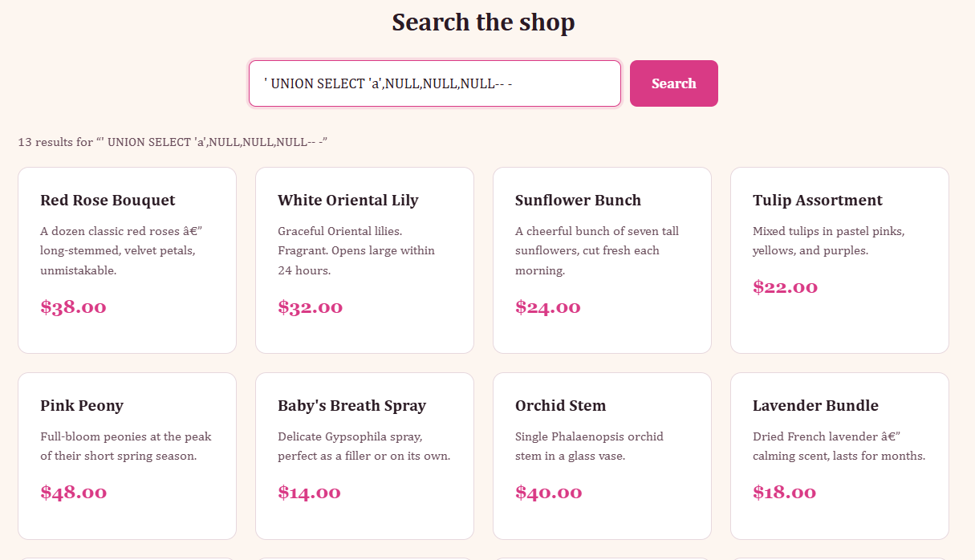Click the "13 results for" summary text

(173, 143)
